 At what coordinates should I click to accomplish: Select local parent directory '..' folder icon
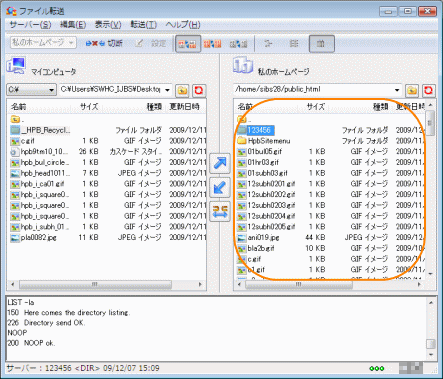click(15, 119)
